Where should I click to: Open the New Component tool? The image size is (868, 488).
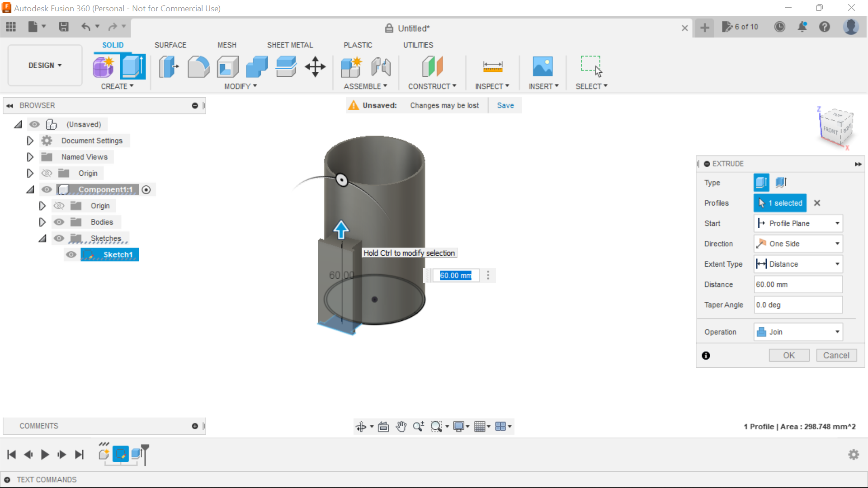(x=352, y=66)
